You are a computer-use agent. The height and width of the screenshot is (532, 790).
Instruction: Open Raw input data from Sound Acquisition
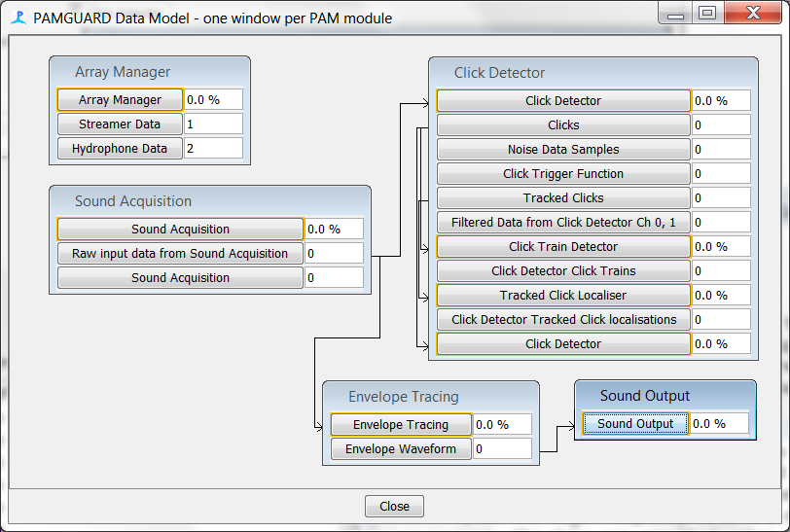tap(180, 253)
